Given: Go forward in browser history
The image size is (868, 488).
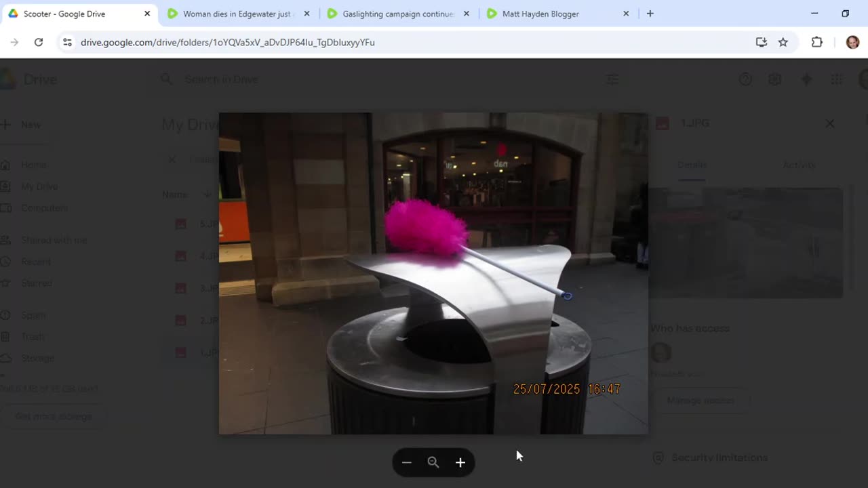Looking at the screenshot, I should coord(14,42).
